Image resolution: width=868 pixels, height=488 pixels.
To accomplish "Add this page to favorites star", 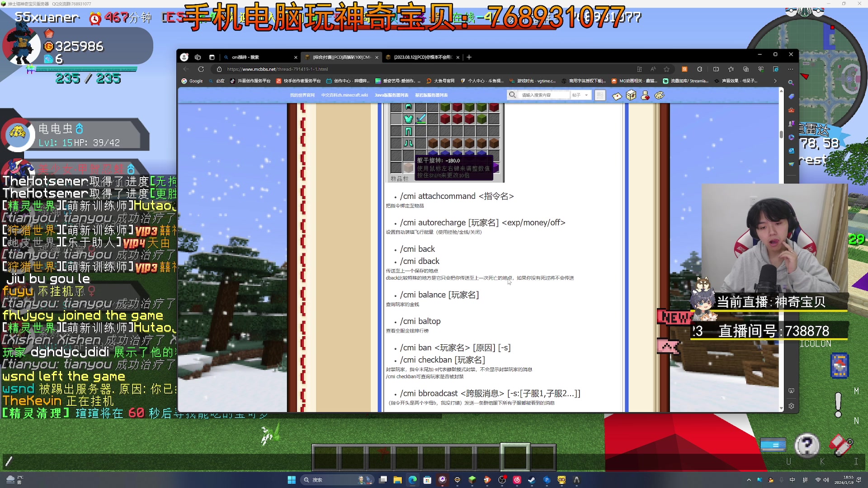I will pos(666,69).
